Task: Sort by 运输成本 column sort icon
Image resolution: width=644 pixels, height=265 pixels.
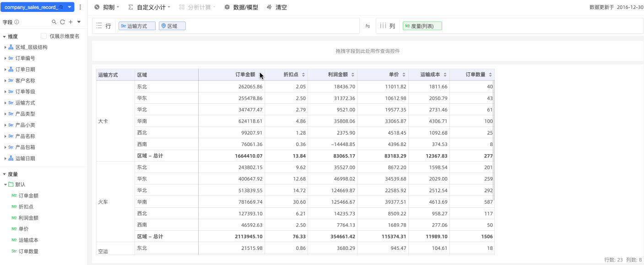Action: point(444,75)
